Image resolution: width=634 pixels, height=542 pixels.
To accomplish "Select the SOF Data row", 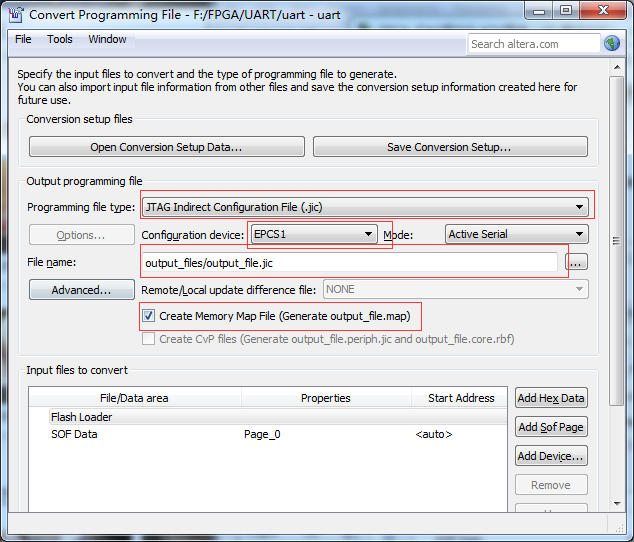I will coord(75,435).
